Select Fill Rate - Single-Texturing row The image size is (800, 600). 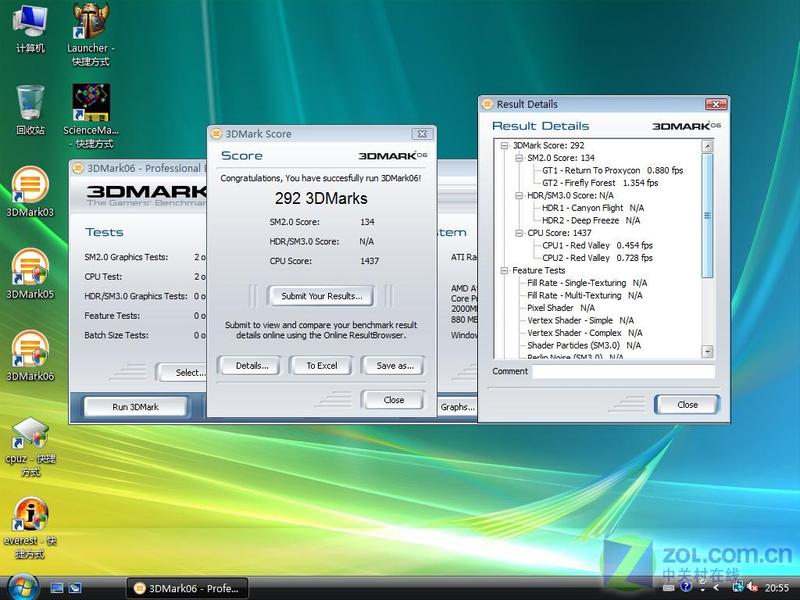coord(587,283)
